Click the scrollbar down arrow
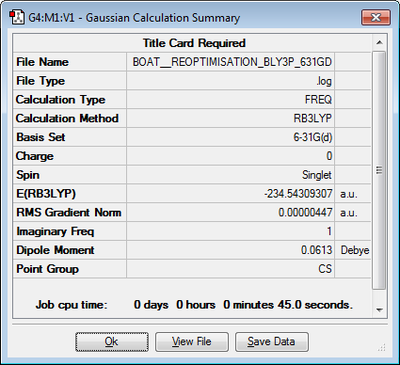 coord(379,310)
